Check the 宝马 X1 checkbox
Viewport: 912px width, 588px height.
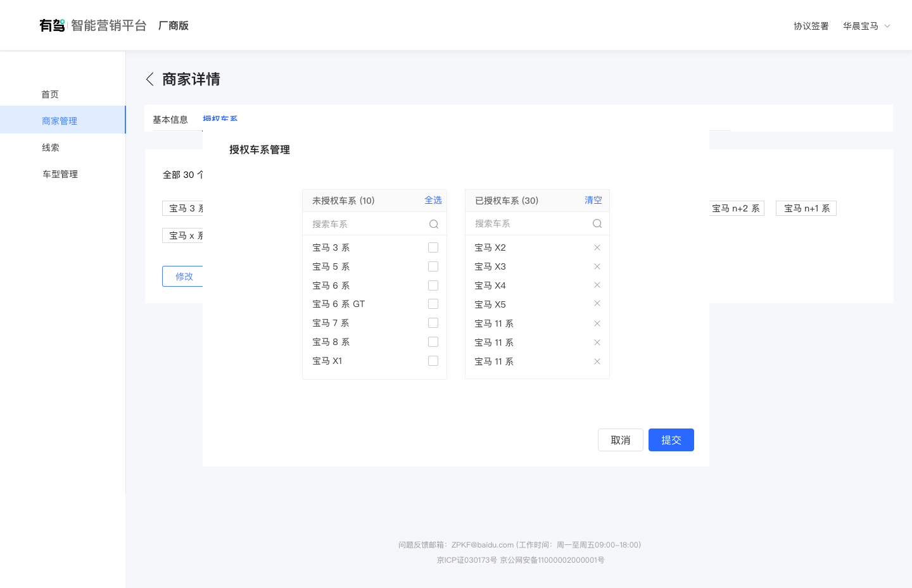click(x=433, y=361)
